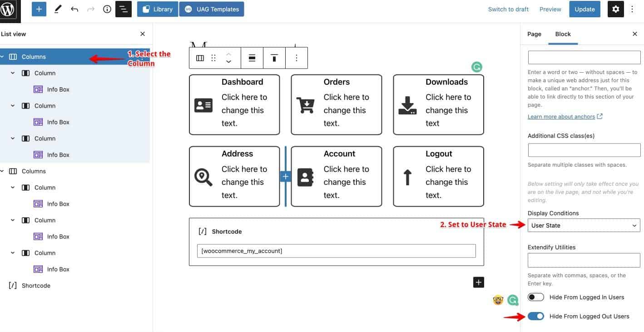Collapse first Column under selected Columns
The width and height of the screenshot is (644, 332).
tap(13, 73)
